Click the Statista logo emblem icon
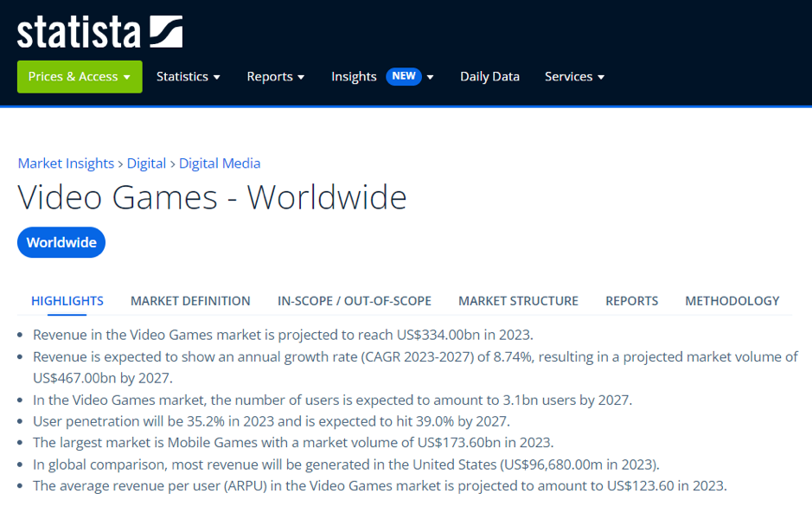This screenshot has height=506, width=812. (166, 31)
